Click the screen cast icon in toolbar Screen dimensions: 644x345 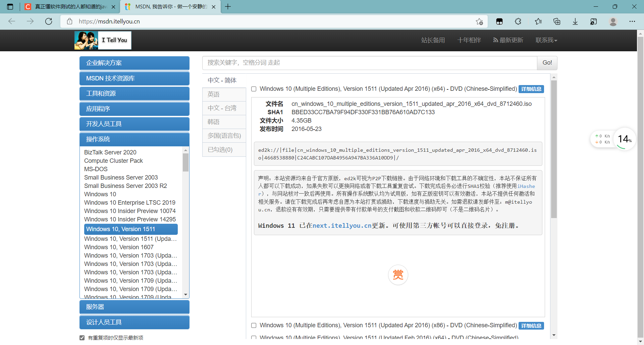594,21
